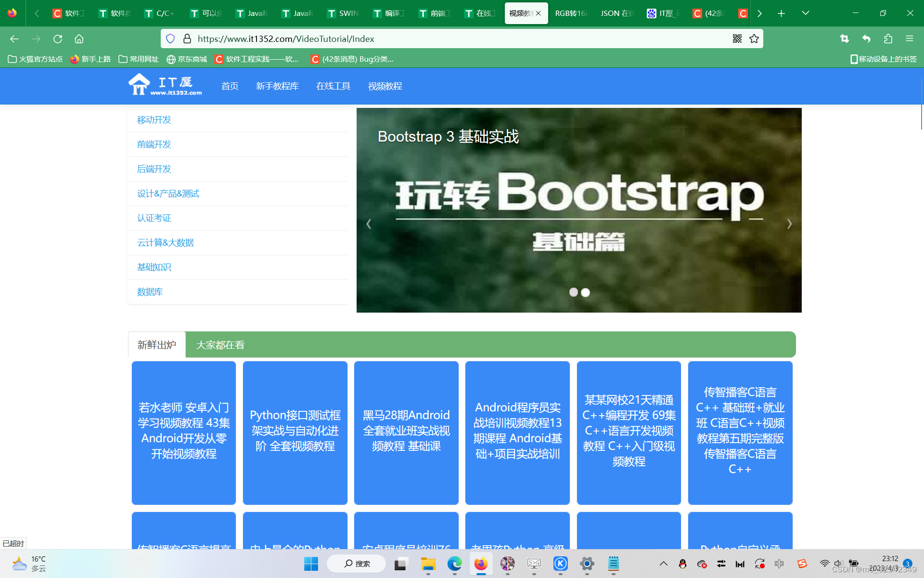The width and height of the screenshot is (924, 578).
Task: Go to the previous carousel slide arrow
Action: pyautogui.click(x=369, y=224)
